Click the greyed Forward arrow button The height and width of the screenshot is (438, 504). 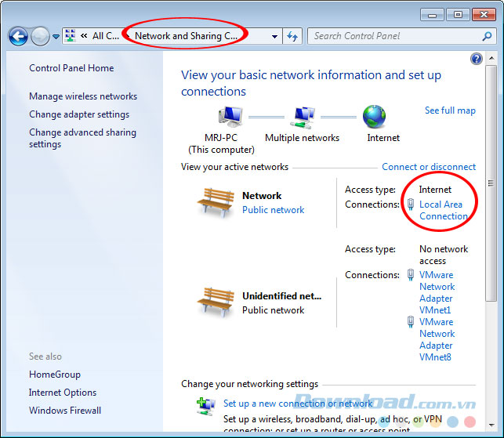tap(40, 36)
